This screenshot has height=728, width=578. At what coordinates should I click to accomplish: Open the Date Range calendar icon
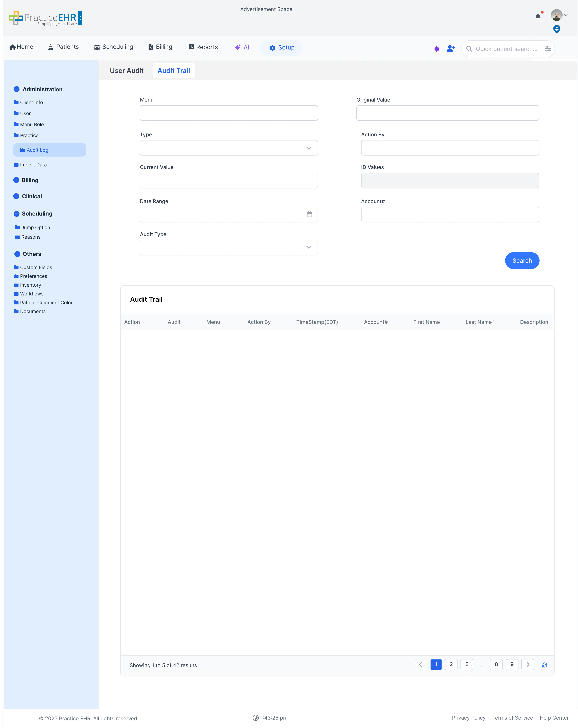click(309, 214)
